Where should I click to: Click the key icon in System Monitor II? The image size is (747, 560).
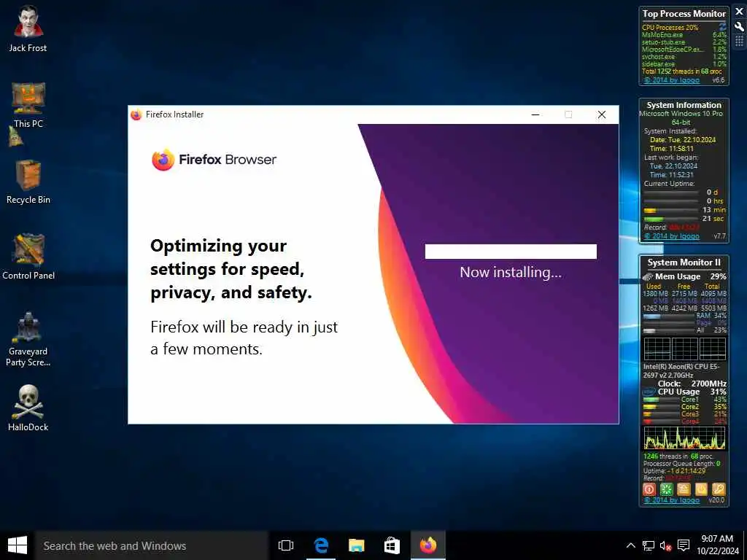click(719, 489)
